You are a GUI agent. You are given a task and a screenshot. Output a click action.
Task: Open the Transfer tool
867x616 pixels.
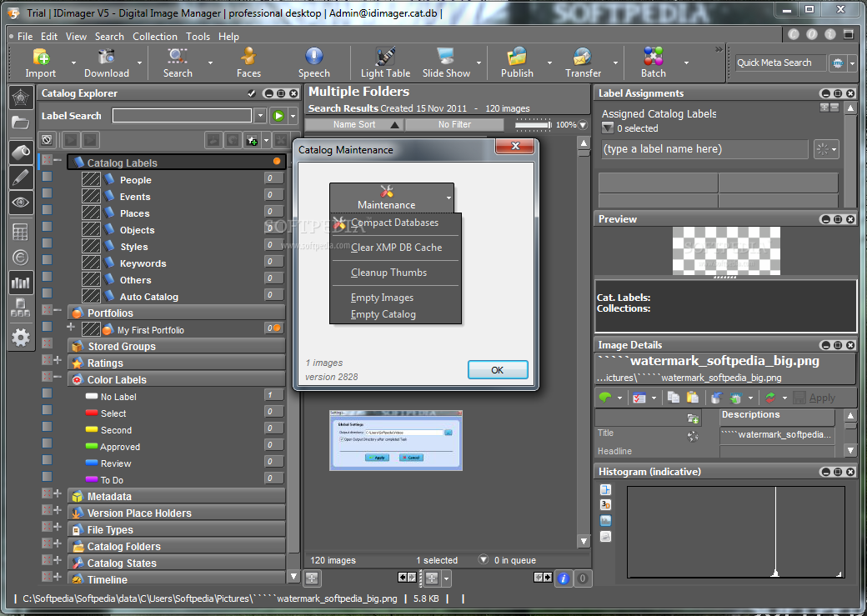(583, 63)
